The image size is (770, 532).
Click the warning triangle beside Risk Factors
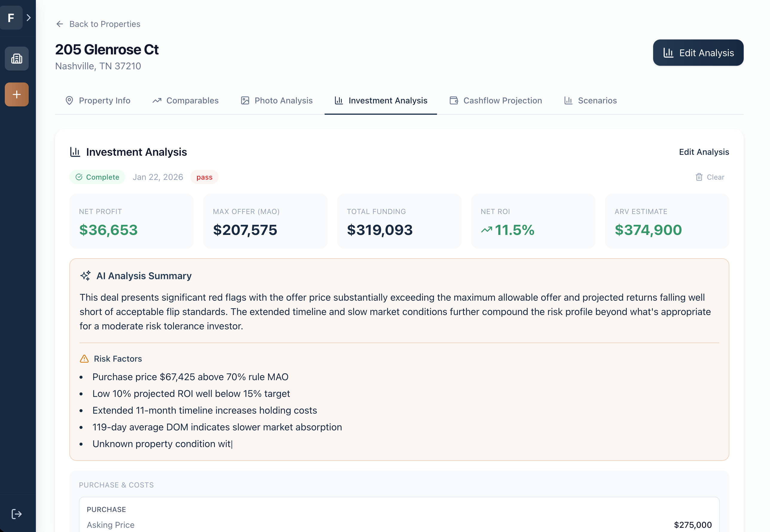85,359
